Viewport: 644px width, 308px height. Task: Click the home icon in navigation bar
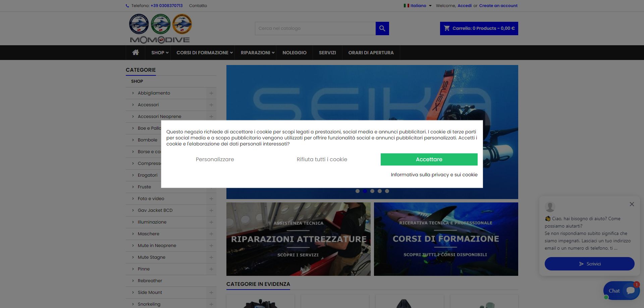tap(136, 52)
